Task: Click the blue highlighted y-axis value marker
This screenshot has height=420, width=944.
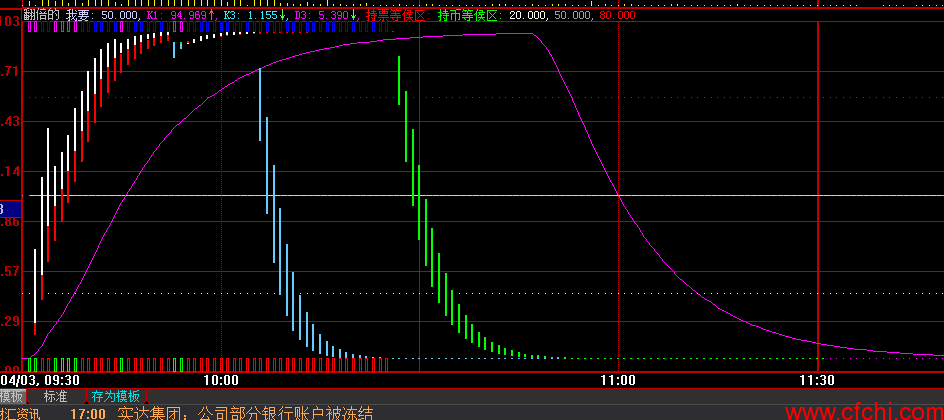Action: click(10, 209)
